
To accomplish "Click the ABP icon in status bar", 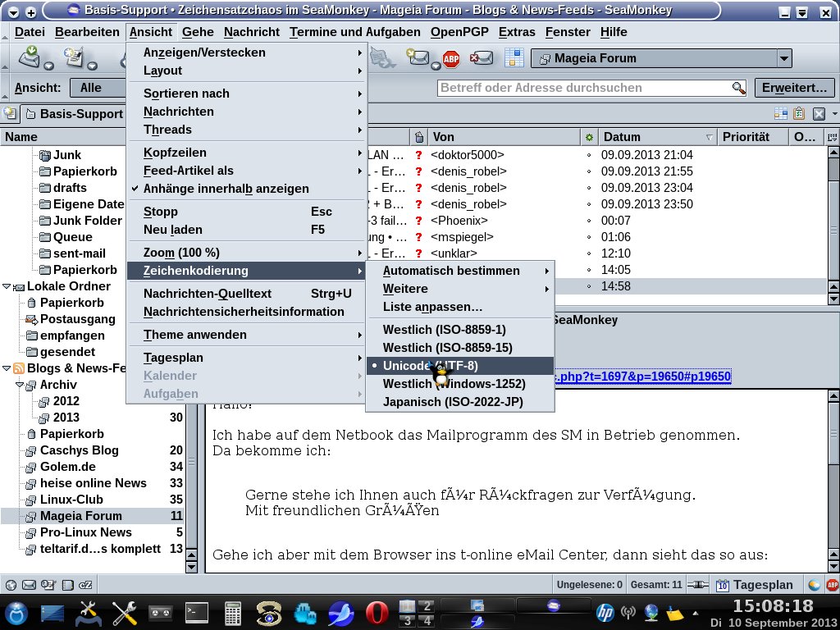I will click(x=832, y=585).
